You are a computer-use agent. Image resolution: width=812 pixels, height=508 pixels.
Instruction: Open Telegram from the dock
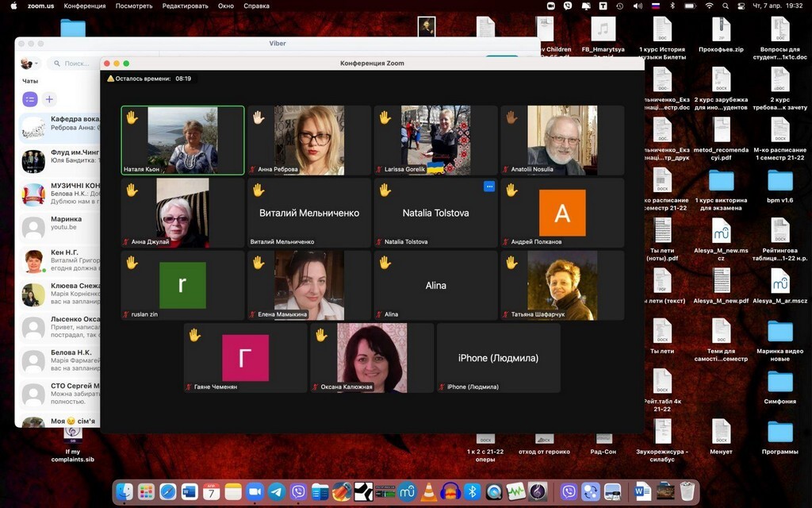point(276,491)
